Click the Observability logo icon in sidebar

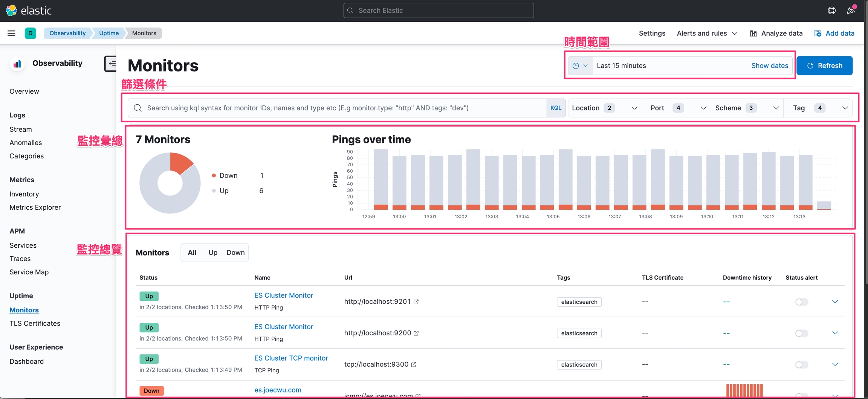[17, 64]
